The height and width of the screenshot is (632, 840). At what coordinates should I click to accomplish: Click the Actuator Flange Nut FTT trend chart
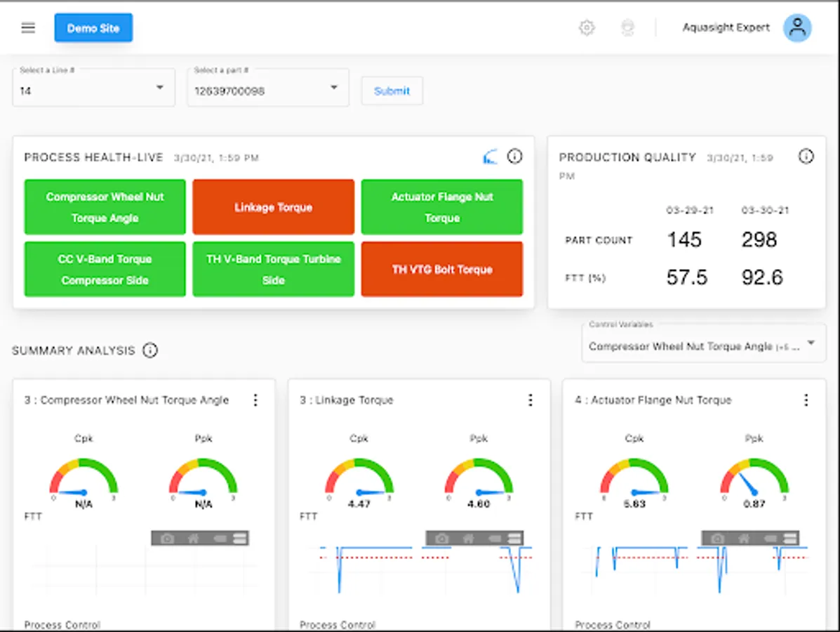tap(696, 570)
